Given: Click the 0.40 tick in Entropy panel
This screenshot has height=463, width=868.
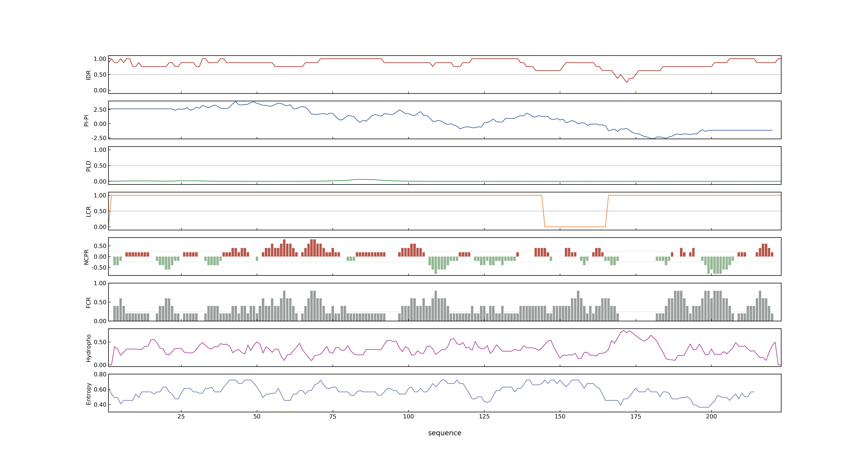Looking at the screenshot, I should (x=100, y=405).
